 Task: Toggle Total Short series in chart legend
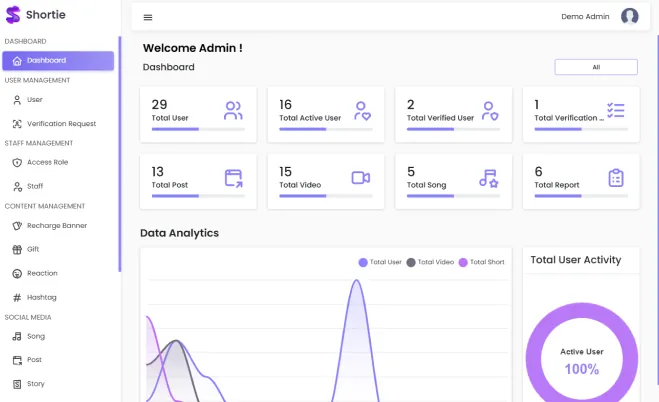coord(482,262)
